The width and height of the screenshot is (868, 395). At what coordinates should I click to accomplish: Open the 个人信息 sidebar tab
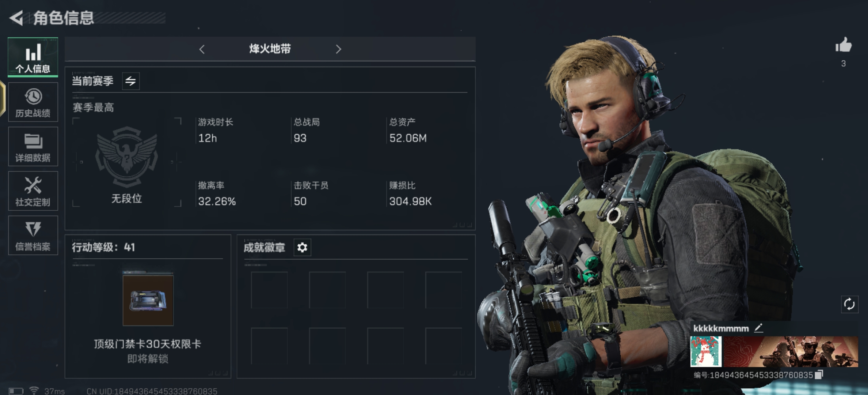[x=33, y=57]
